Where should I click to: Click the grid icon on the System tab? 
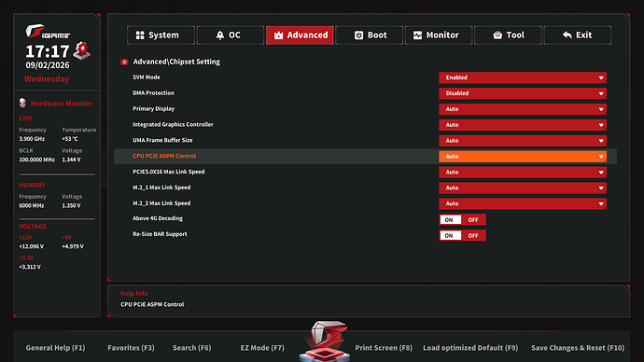[140, 35]
